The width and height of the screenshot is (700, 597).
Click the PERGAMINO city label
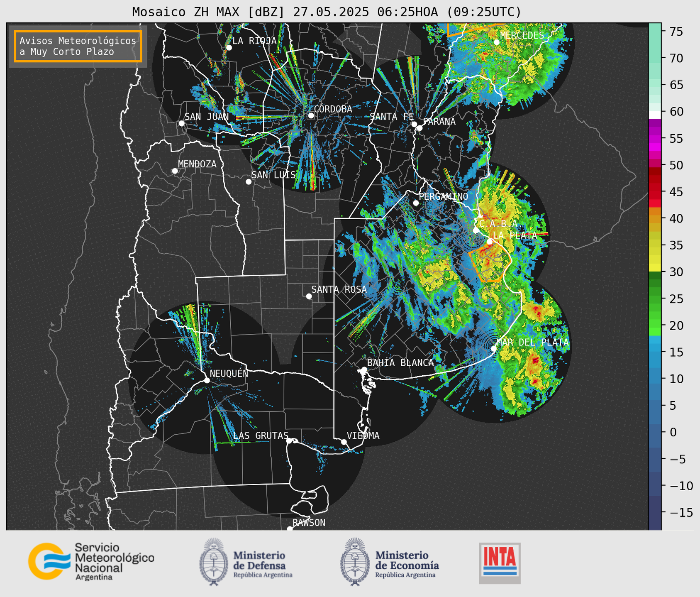click(443, 196)
